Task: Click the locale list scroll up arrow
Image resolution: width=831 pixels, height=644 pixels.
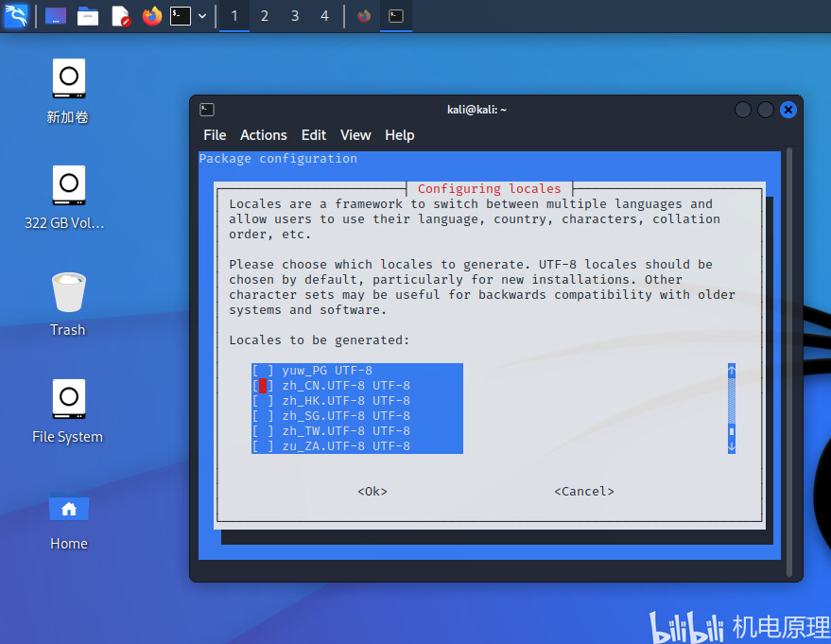Action: (x=732, y=370)
